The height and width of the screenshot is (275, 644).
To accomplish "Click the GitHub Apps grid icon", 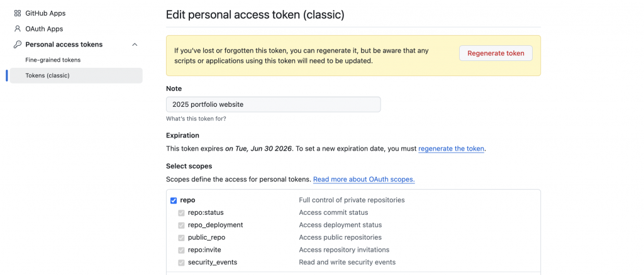I will (x=18, y=13).
